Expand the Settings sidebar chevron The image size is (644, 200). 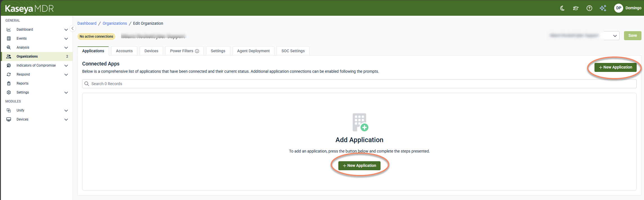66,92
